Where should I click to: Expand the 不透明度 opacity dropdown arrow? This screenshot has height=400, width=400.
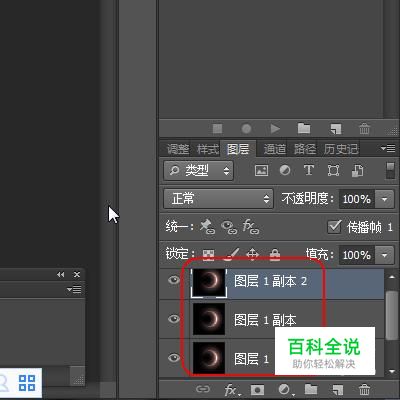pyautogui.click(x=384, y=199)
